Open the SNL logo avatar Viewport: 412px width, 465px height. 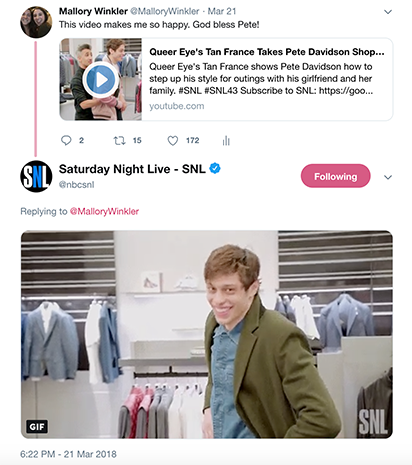tap(36, 176)
